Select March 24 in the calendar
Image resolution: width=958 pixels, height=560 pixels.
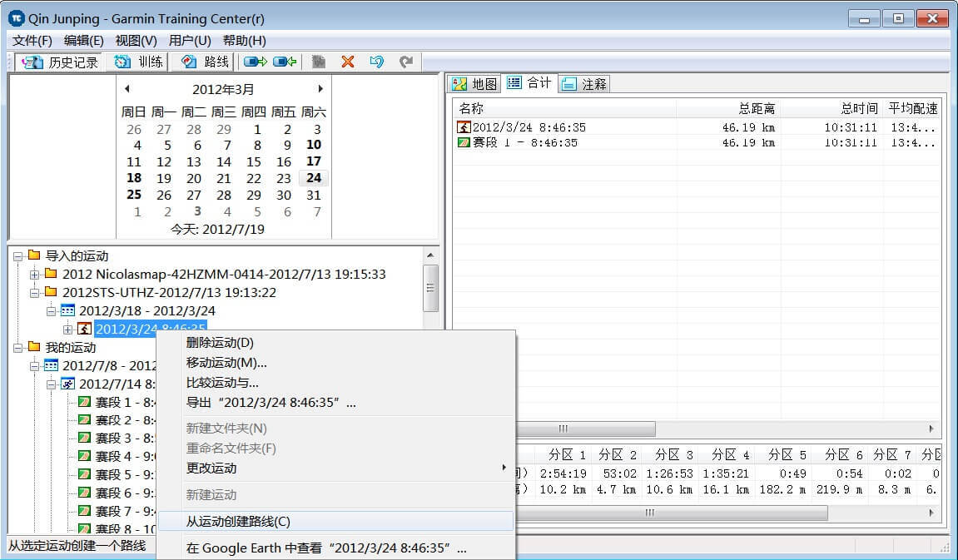(314, 178)
